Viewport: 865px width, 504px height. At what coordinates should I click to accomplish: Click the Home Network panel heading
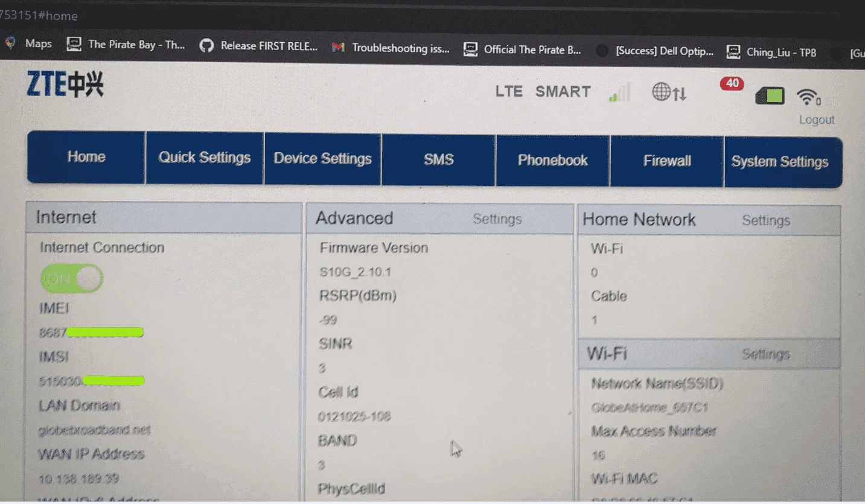pyautogui.click(x=639, y=220)
